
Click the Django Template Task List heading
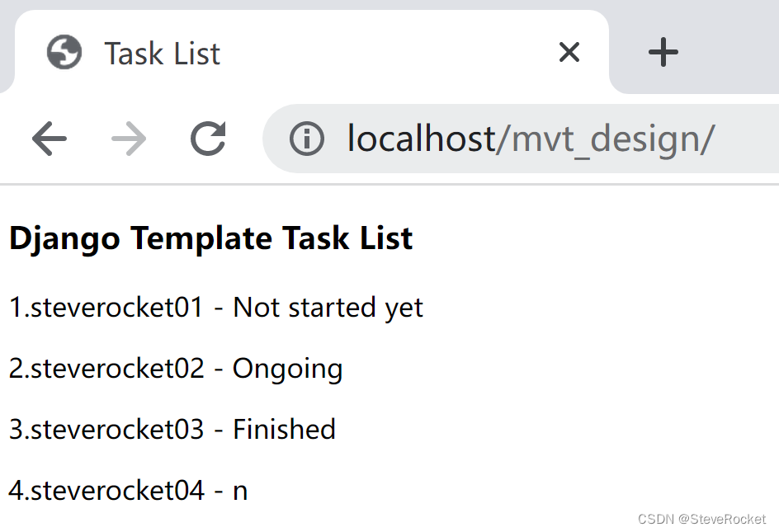pyautogui.click(x=210, y=238)
